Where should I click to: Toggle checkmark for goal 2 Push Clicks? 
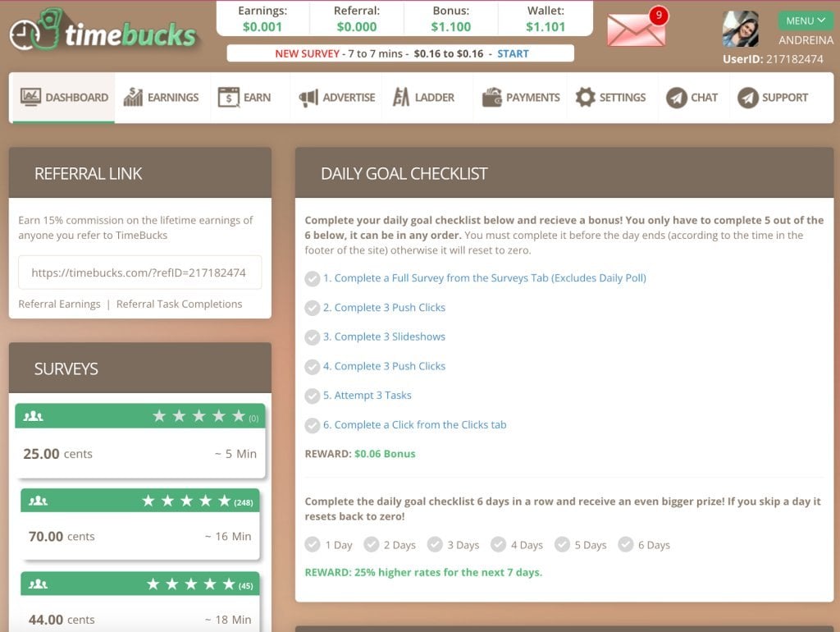(x=313, y=308)
